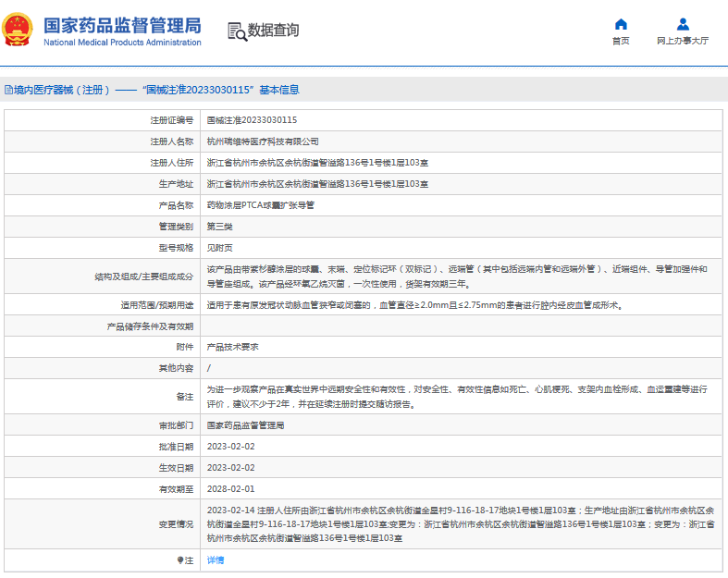Go to 首页 via its text label
Viewport: 728px width, 578px height.
coord(621,41)
